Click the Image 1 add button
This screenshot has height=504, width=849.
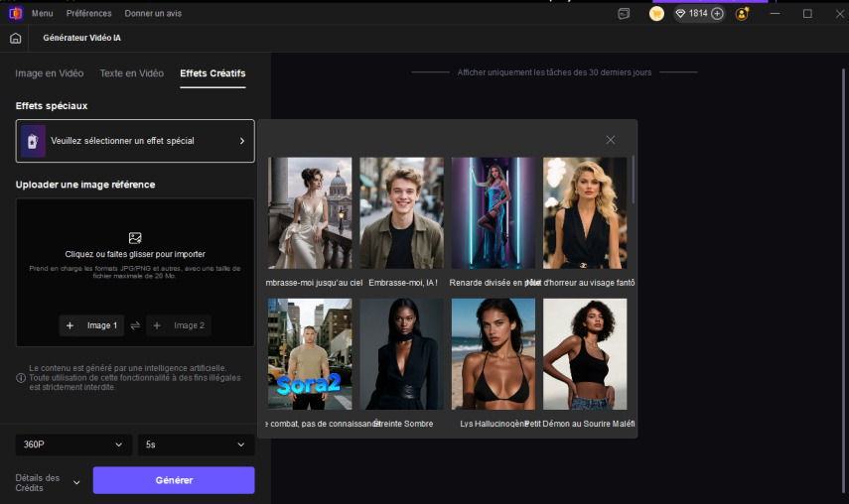coord(90,325)
